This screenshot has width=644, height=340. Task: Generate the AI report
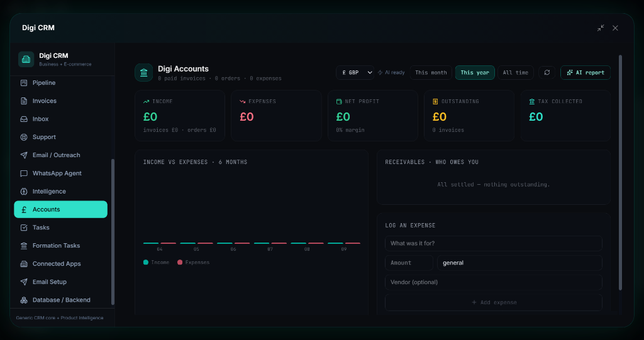586,73
